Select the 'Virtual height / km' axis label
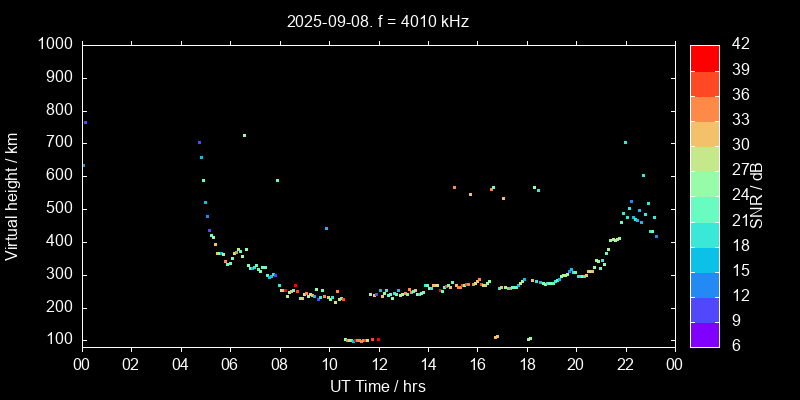This screenshot has height=400, width=800. pos(13,195)
